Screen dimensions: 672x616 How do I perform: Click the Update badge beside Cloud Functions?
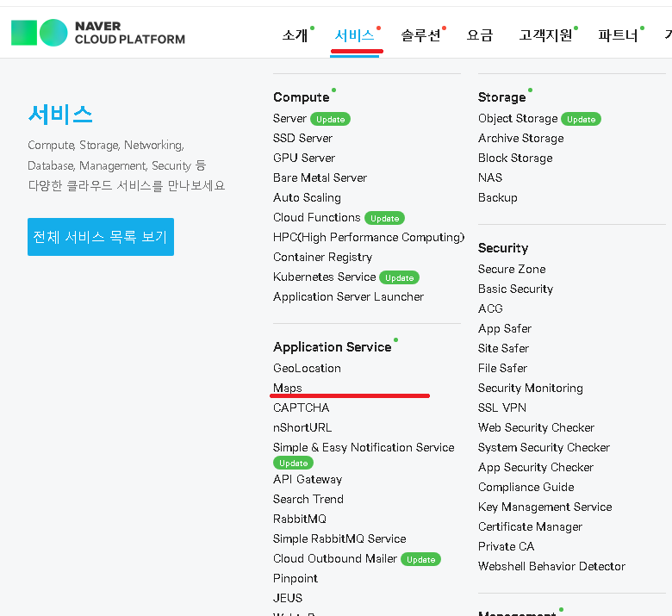384,218
